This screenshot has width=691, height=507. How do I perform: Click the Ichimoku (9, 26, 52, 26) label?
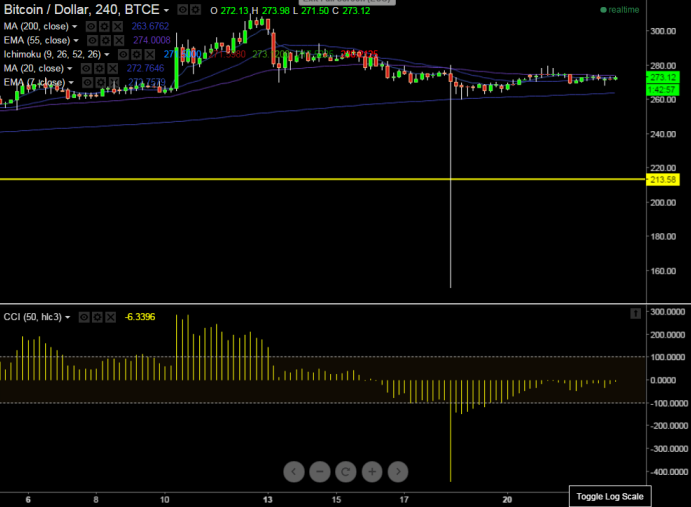tap(52, 54)
